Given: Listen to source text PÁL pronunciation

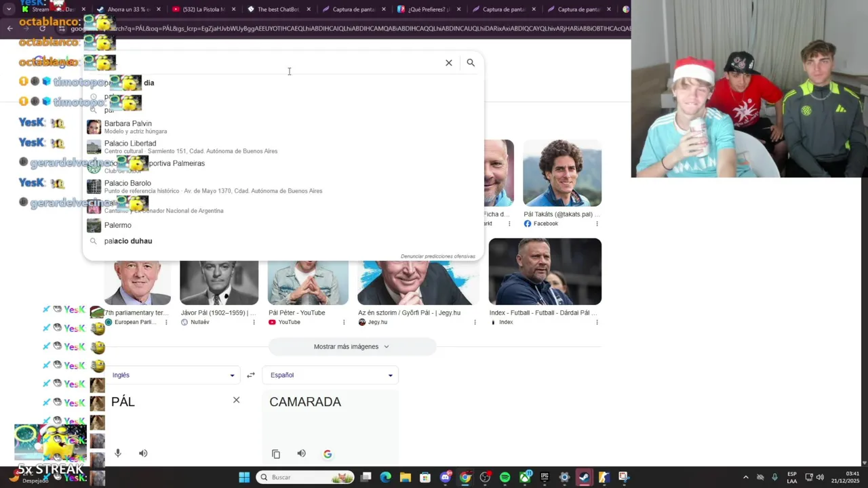Looking at the screenshot, I should point(143,453).
